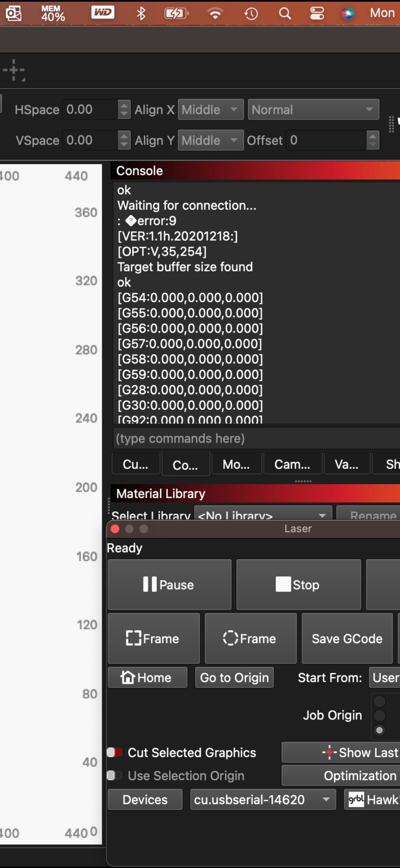Image resolution: width=400 pixels, height=868 pixels.
Task: Click the WD drive utility icon
Action: tap(102, 13)
